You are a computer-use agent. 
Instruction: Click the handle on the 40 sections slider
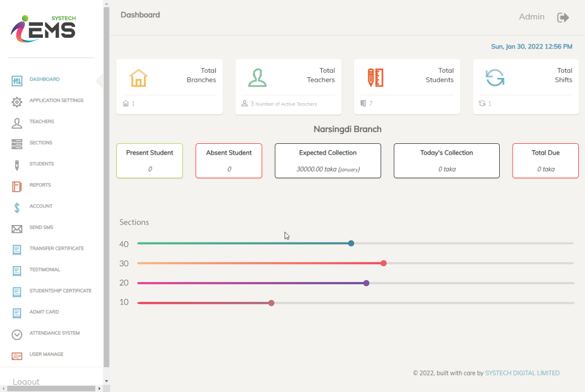click(351, 244)
